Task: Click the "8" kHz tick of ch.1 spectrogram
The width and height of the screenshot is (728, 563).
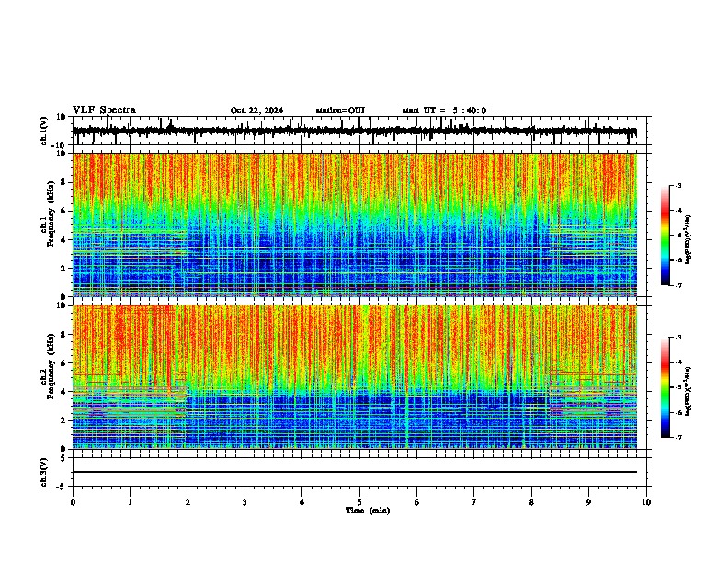Action: [64, 182]
